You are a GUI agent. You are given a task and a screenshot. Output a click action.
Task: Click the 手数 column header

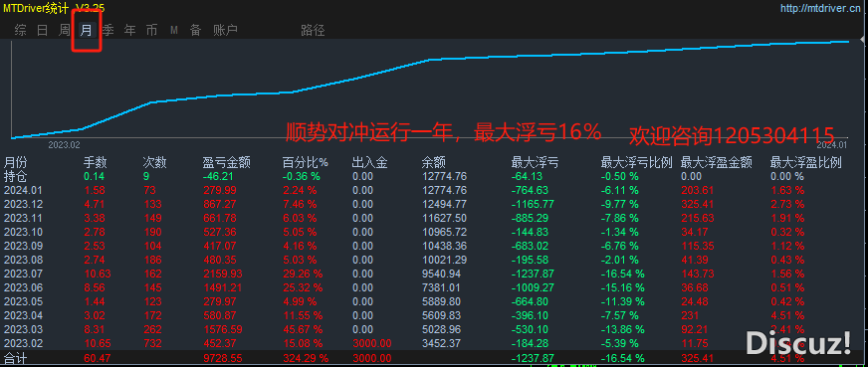click(96, 162)
